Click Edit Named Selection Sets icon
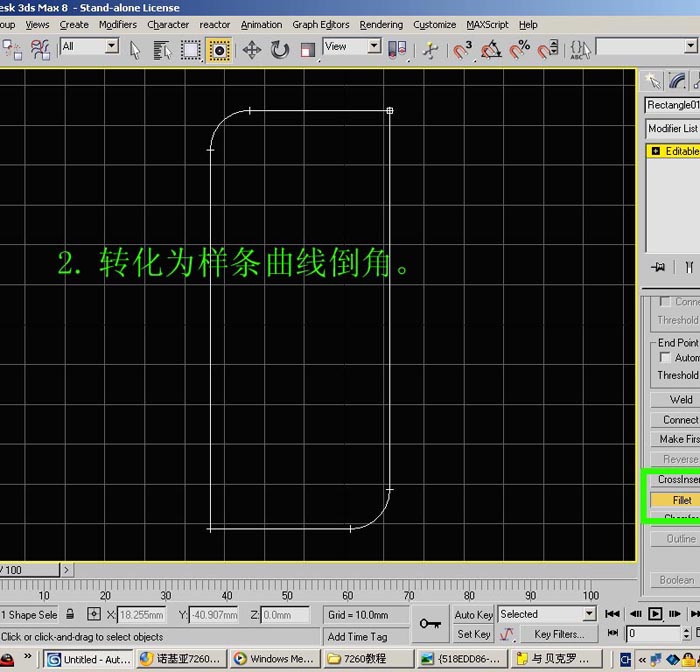700x672 pixels. pos(580,50)
